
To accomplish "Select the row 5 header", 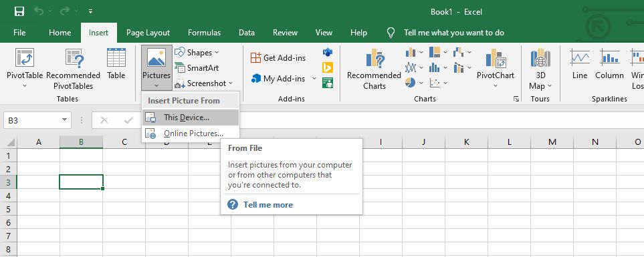I will click(x=9, y=209).
